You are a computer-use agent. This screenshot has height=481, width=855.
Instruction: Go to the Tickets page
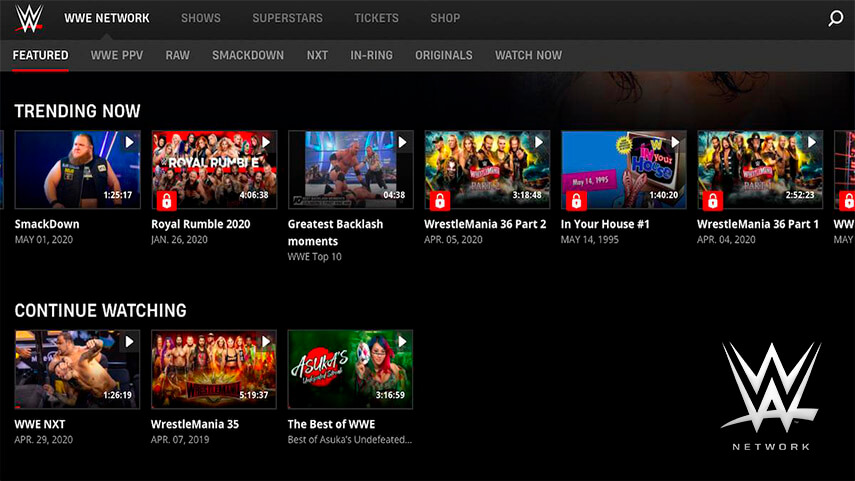(376, 18)
